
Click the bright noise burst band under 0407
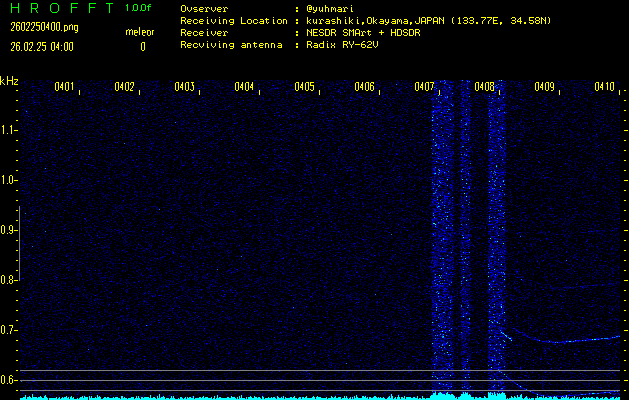tap(441, 240)
